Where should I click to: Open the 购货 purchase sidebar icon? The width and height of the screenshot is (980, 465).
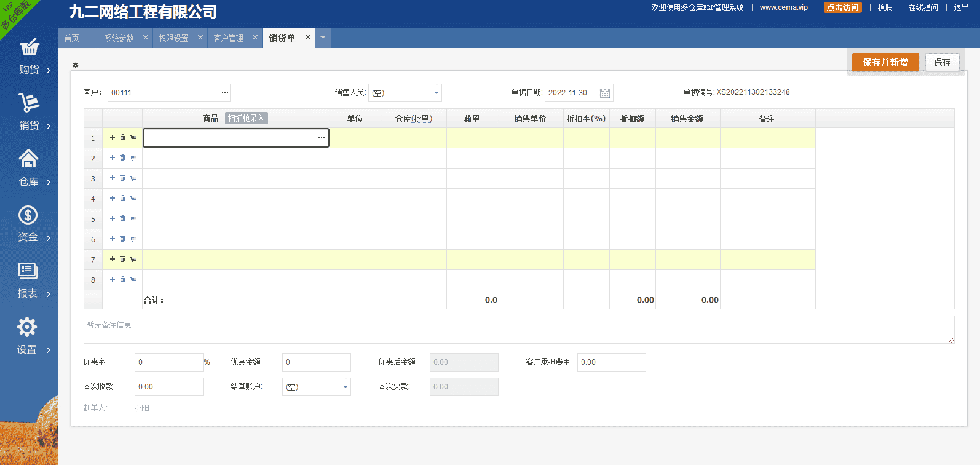(29, 48)
